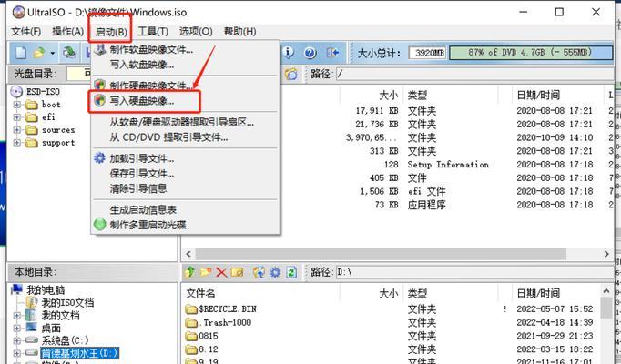Click upper scrollbar right arrow
Screen dimensions: 621x364
click(x=606, y=254)
